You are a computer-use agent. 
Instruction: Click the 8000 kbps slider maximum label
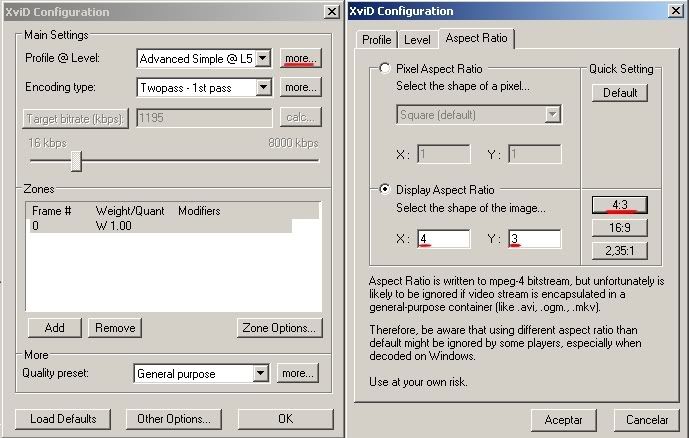[x=293, y=143]
